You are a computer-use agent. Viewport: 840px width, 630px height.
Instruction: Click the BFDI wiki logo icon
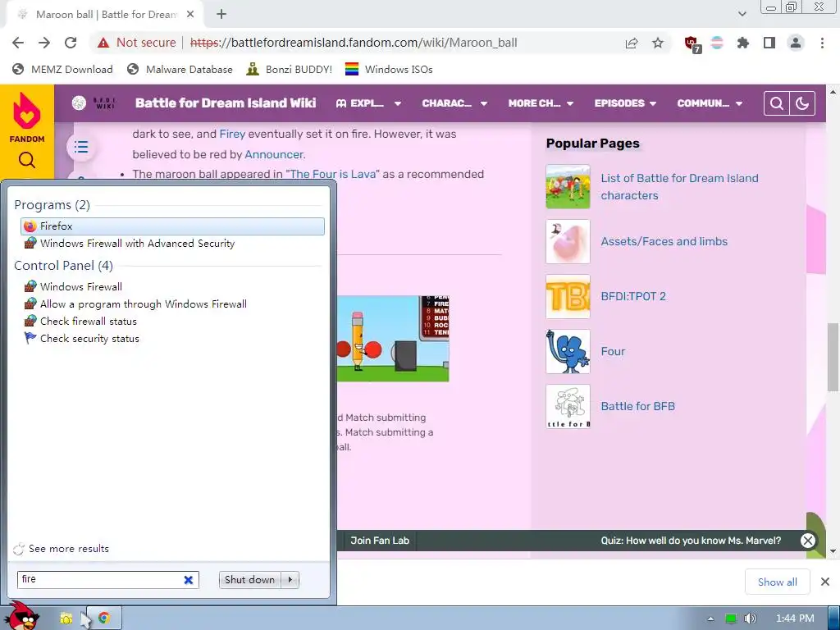[79, 103]
